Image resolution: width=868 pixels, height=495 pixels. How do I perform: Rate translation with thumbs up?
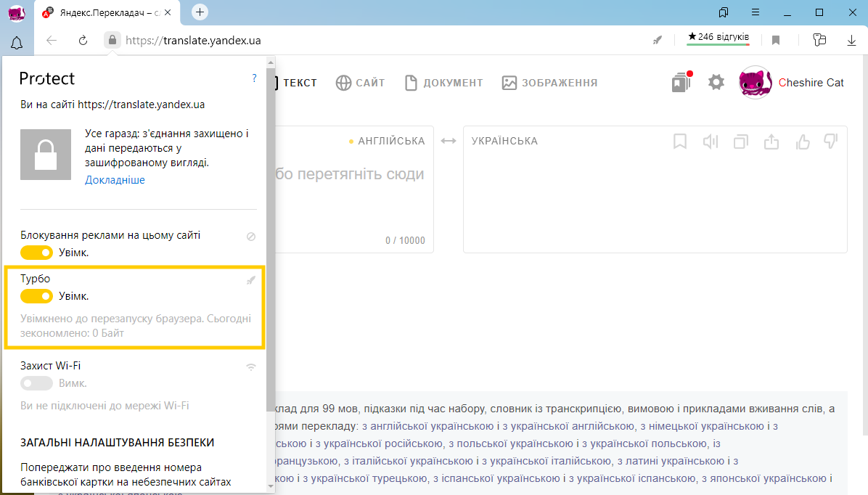coord(802,142)
